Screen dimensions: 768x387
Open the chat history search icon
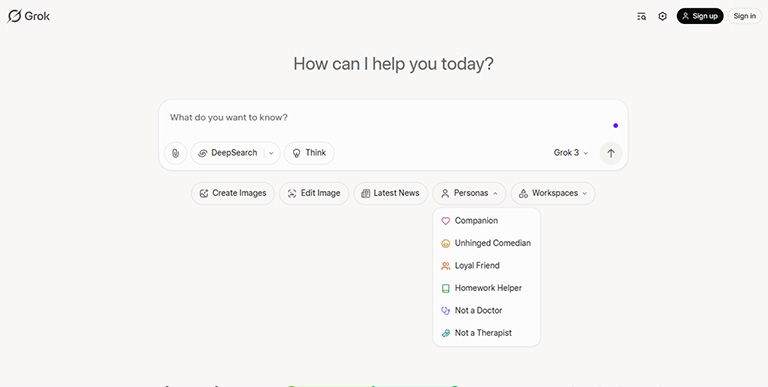point(641,16)
